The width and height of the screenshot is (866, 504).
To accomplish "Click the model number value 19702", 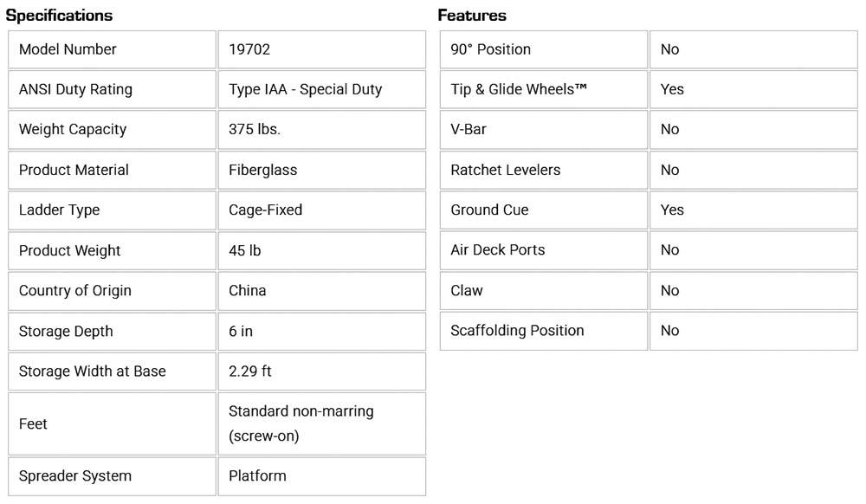I will [249, 49].
